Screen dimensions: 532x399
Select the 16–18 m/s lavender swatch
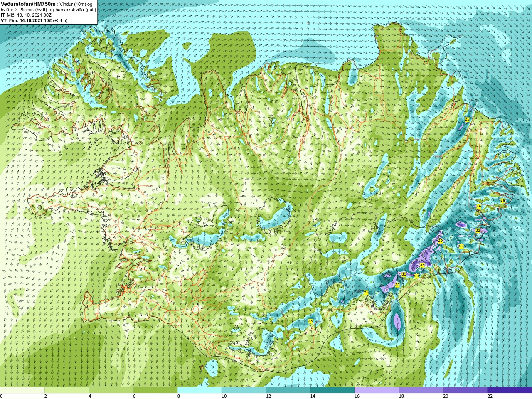click(x=377, y=390)
